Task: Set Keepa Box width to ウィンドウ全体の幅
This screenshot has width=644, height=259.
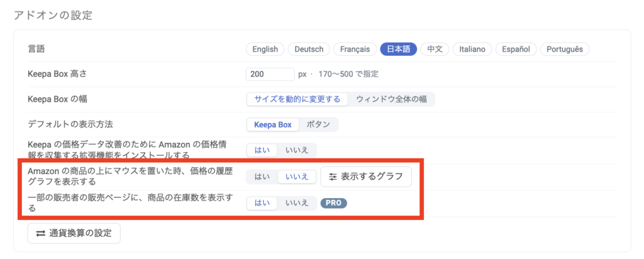Action: click(x=391, y=99)
